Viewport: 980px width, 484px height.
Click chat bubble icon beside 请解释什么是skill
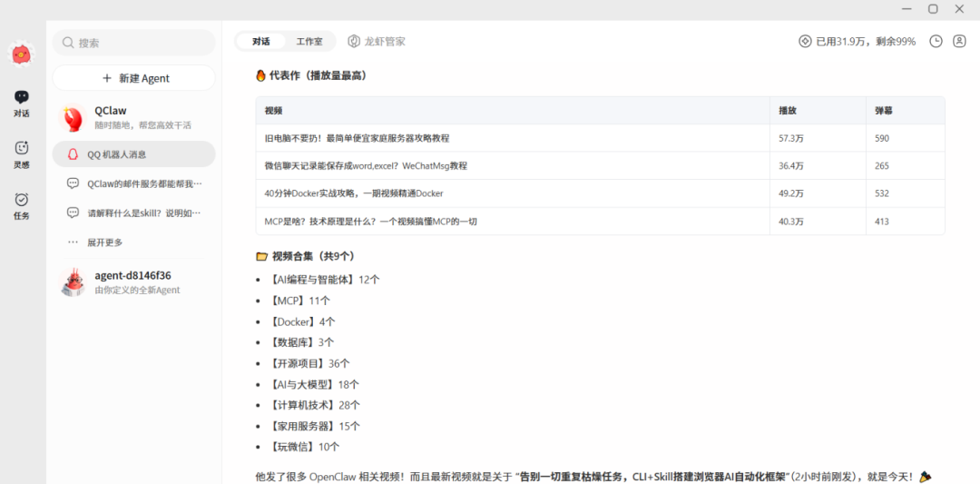pos(73,212)
